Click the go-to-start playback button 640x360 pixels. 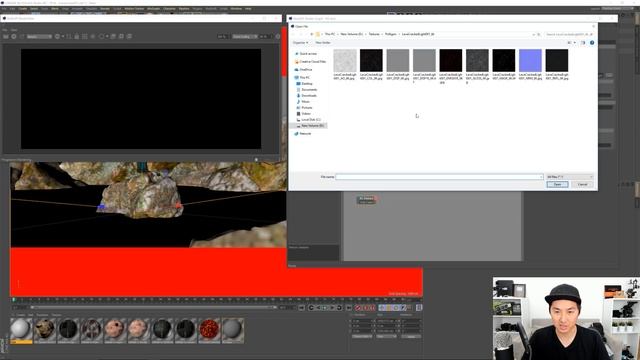(x=302, y=308)
